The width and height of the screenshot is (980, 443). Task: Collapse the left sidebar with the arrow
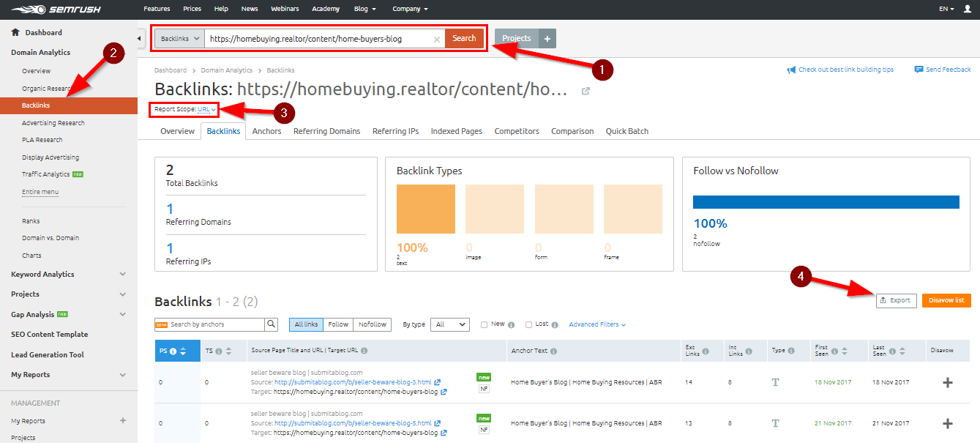(140, 38)
